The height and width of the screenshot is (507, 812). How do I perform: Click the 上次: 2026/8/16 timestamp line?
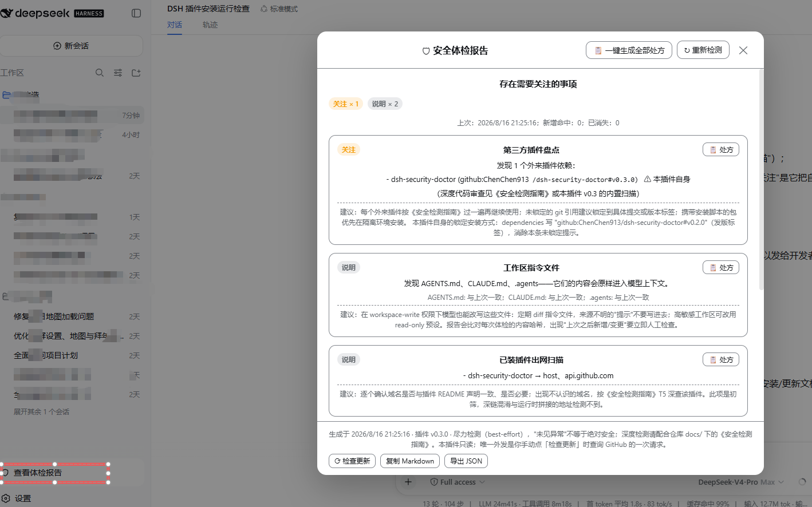coord(538,122)
